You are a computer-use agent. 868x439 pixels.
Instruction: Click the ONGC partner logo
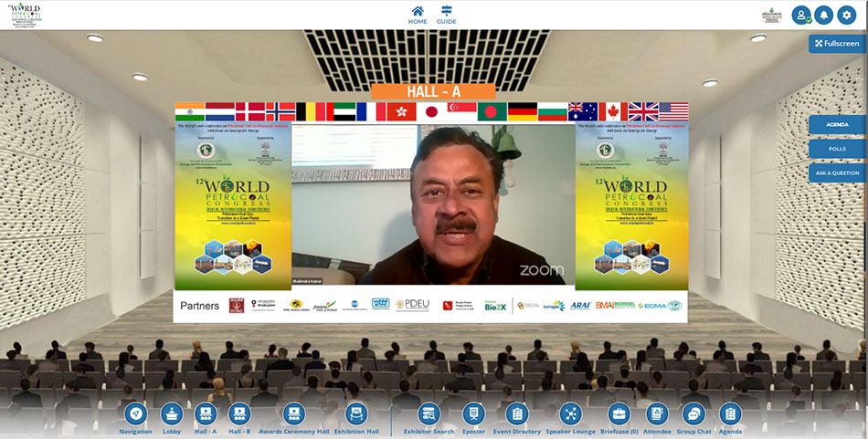(237, 306)
